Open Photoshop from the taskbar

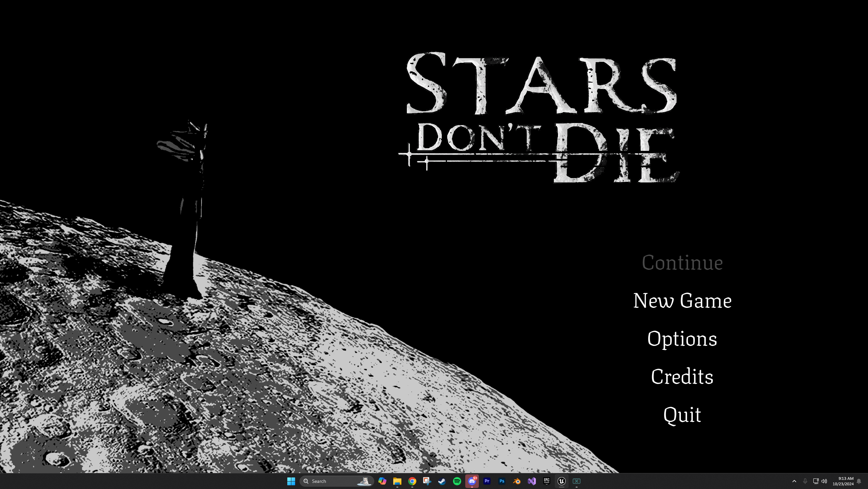click(502, 481)
